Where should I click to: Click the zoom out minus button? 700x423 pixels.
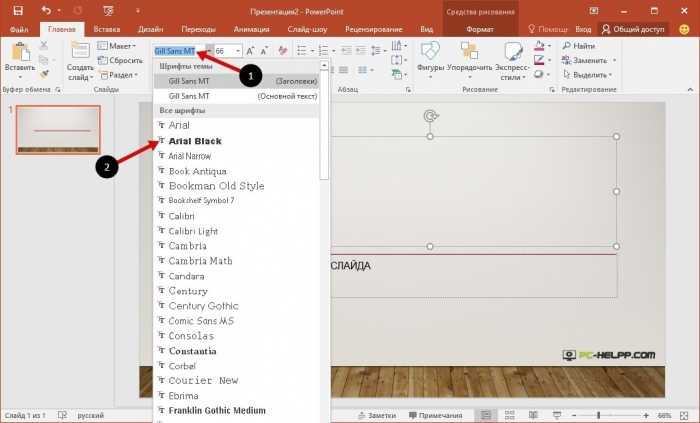pos(574,415)
